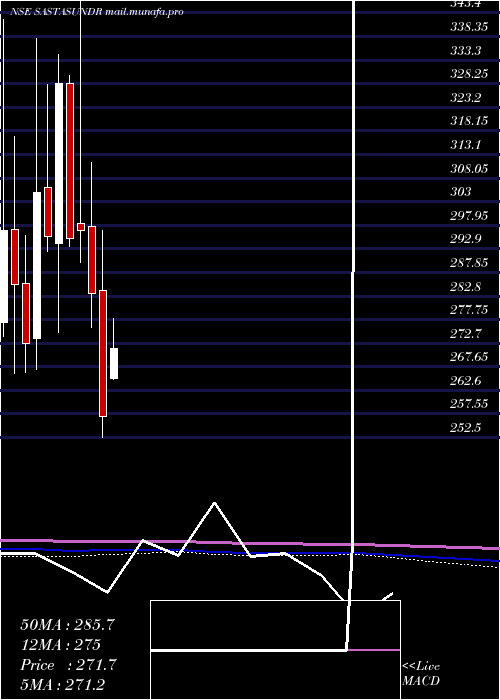Click the 272.7 price axis label
Screen dimensions: 500x700
click(466, 333)
